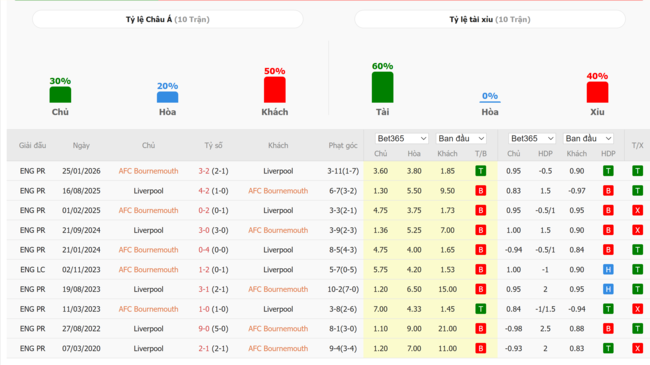Click the red B T/B badge, 16/08/2025 row

pyautogui.click(x=480, y=191)
